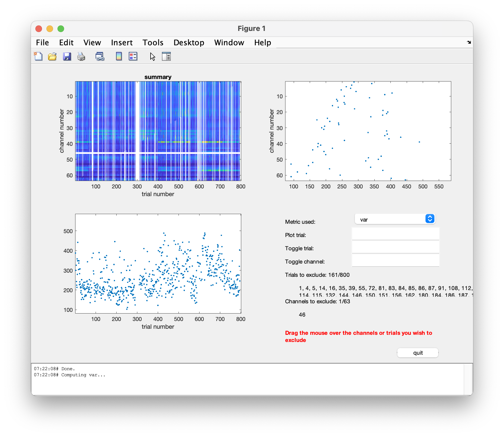
Task: Click the Toggle channel input field
Action: (x=395, y=260)
